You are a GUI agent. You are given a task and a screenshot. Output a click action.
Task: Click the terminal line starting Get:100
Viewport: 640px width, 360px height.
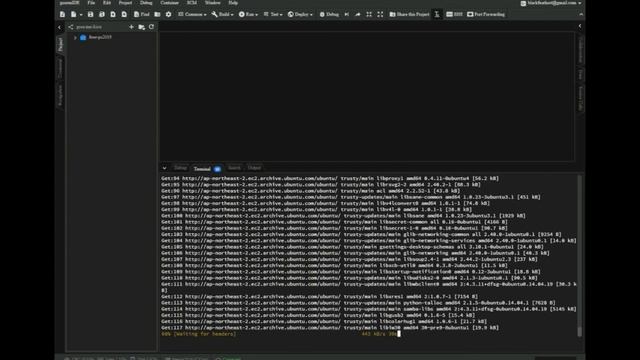point(343,216)
